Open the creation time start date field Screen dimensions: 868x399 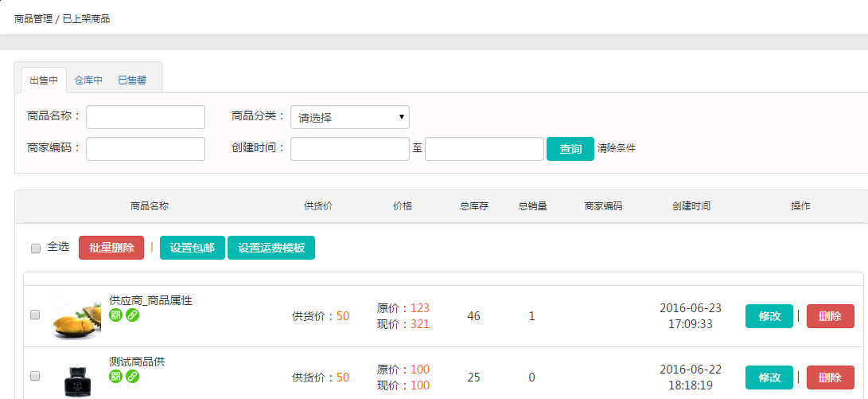click(349, 149)
